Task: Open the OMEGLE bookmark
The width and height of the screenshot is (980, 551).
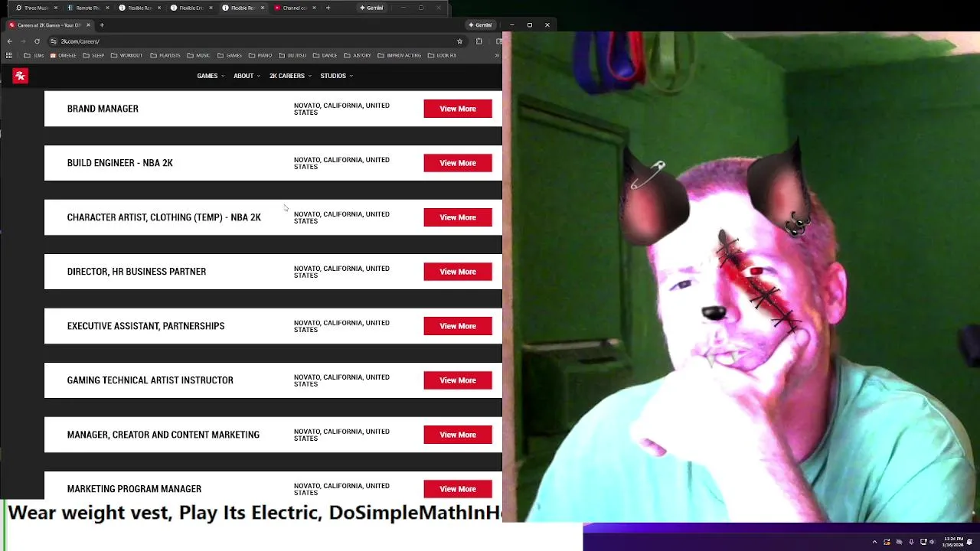Action: 64,55
